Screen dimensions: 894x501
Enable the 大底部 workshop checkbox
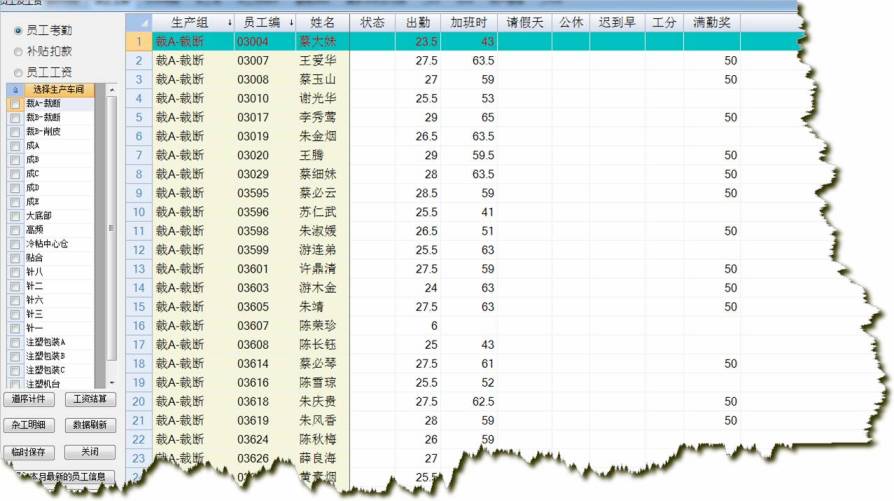pyautogui.click(x=15, y=216)
